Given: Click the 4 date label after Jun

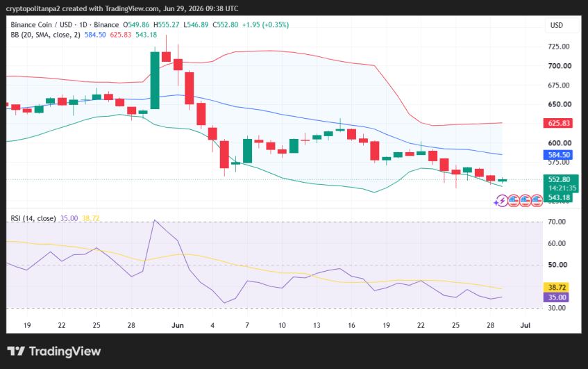Looking at the screenshot, I should [212, 325].
